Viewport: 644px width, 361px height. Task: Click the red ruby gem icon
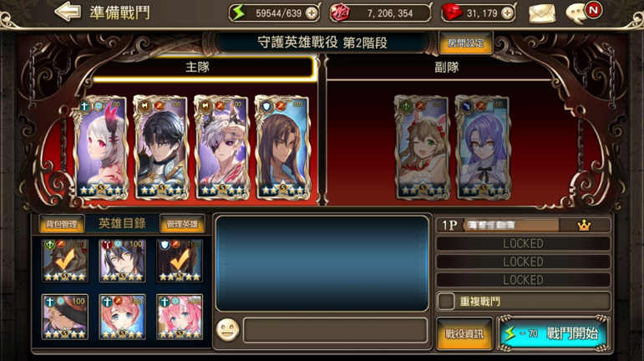452,13
